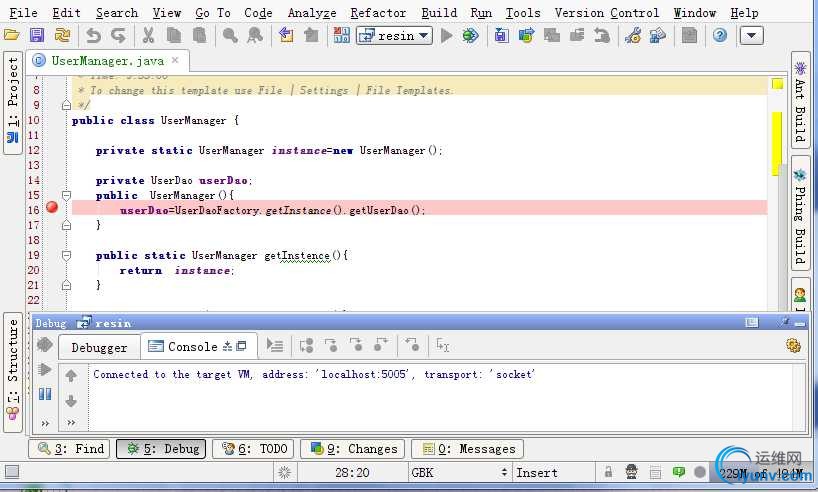Collapse the getInstence method on line 19
The image size is (818, 492).
coord(66,256)
